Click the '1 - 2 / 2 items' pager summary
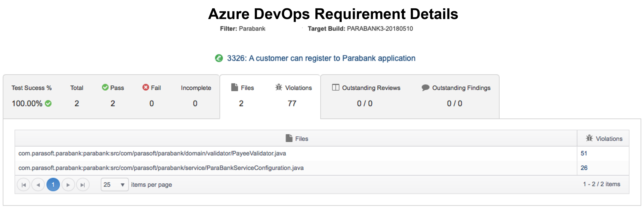The image size is (644, 208). point(601,184)
